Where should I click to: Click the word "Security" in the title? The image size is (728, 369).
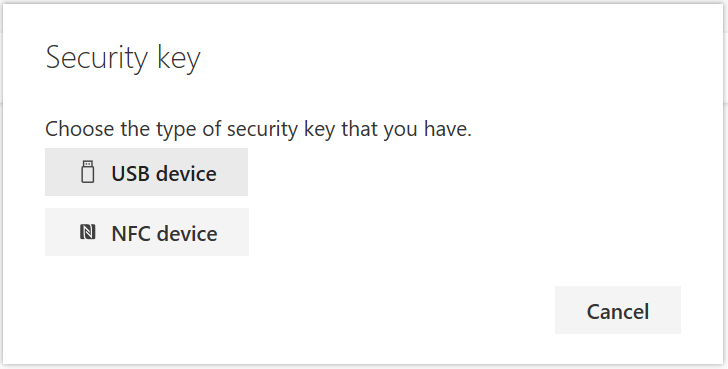pos(97,58)
